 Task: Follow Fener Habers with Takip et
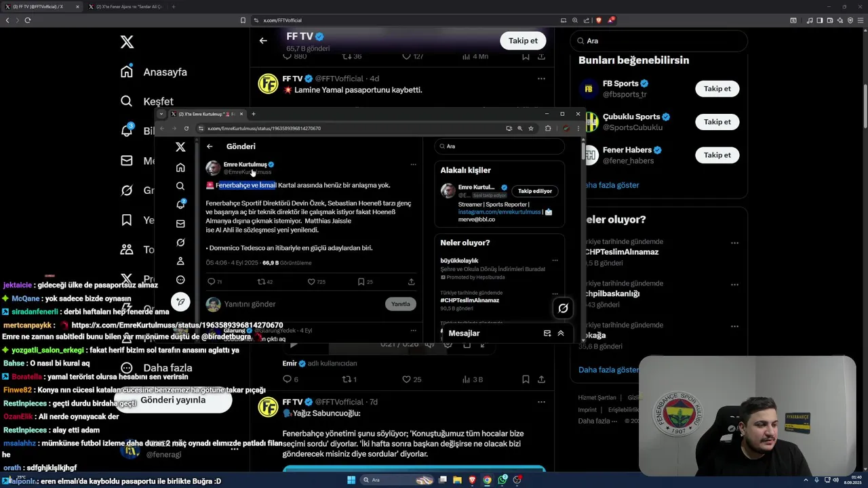click(x=717, y=155)
